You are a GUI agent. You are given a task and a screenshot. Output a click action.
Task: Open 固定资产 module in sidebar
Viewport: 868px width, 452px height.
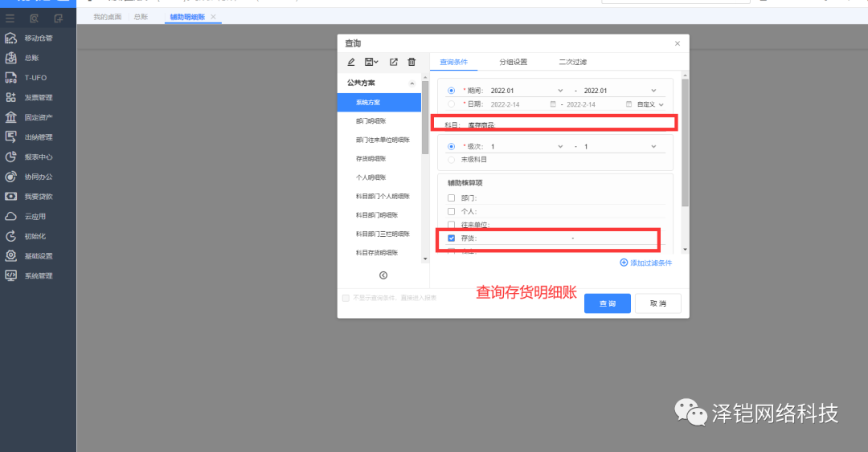(38, 117)
